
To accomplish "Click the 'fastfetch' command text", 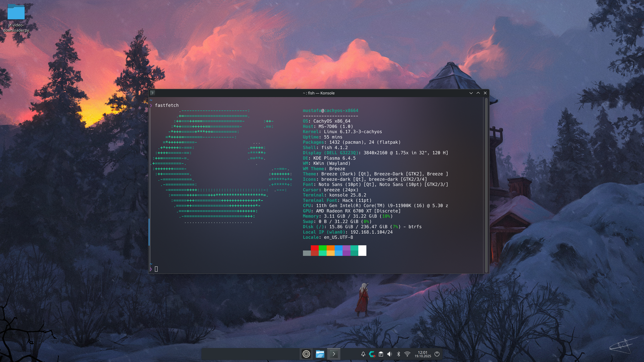I will [x=167, y=105].
